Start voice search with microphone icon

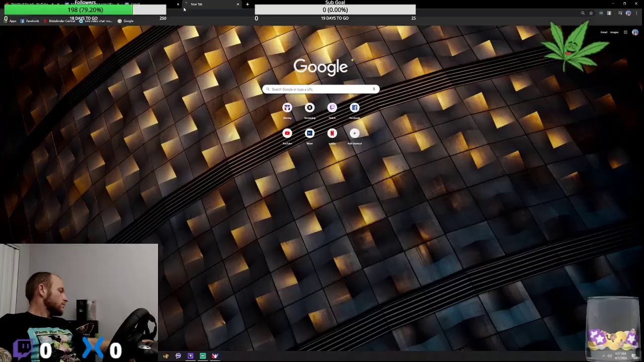374,89
